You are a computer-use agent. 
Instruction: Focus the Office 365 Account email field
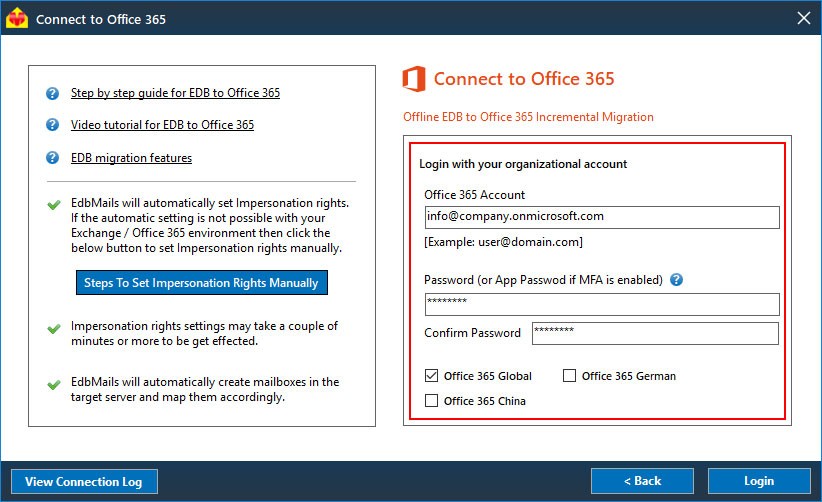click(x=601, y=217)
